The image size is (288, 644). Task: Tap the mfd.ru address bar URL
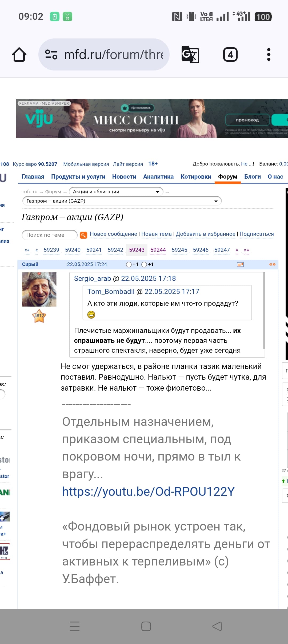(114, 54)
